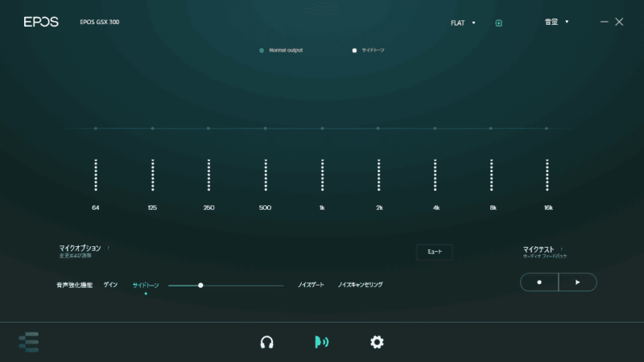Viewport: 644px width, 362px height.
Task: Open the dropdown next to the add icon
Action: coord(556,22)
